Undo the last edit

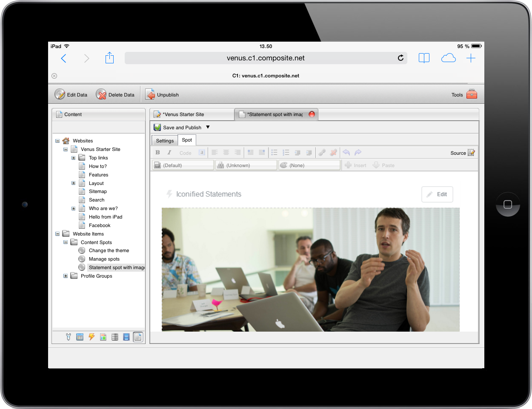pyautogui.click(x=346, y=152)
